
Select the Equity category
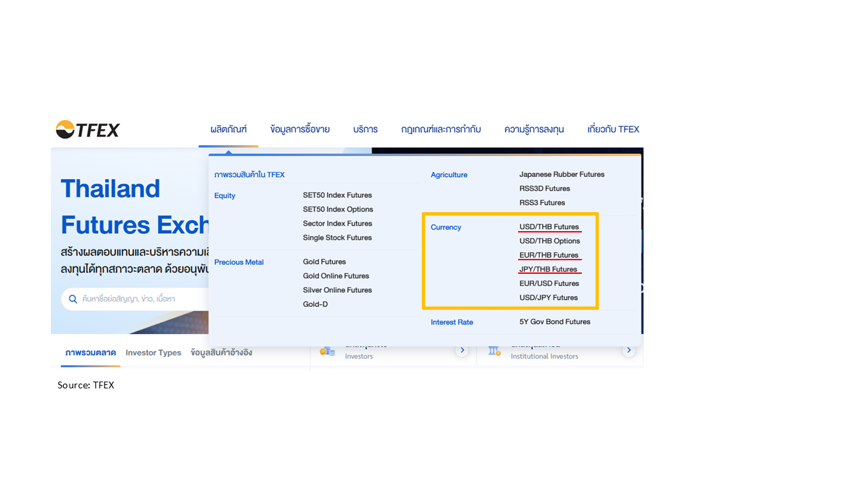click(x=225, y=196)
